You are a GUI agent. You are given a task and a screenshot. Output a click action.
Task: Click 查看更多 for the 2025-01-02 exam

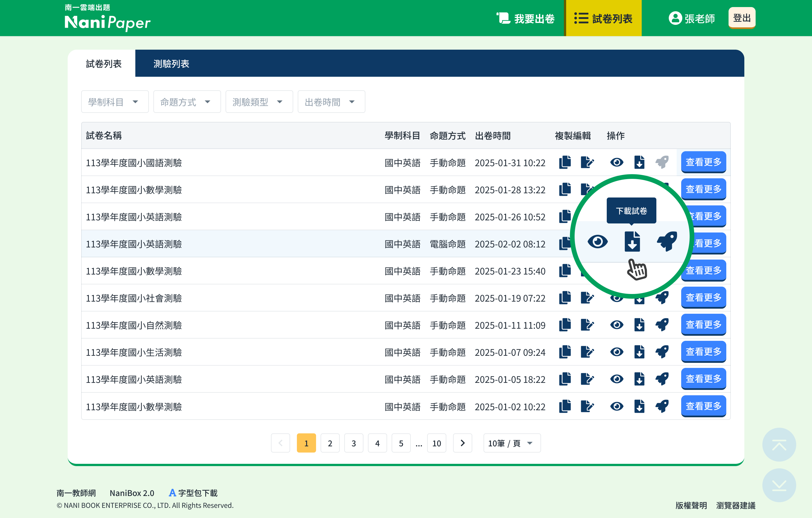703,406
